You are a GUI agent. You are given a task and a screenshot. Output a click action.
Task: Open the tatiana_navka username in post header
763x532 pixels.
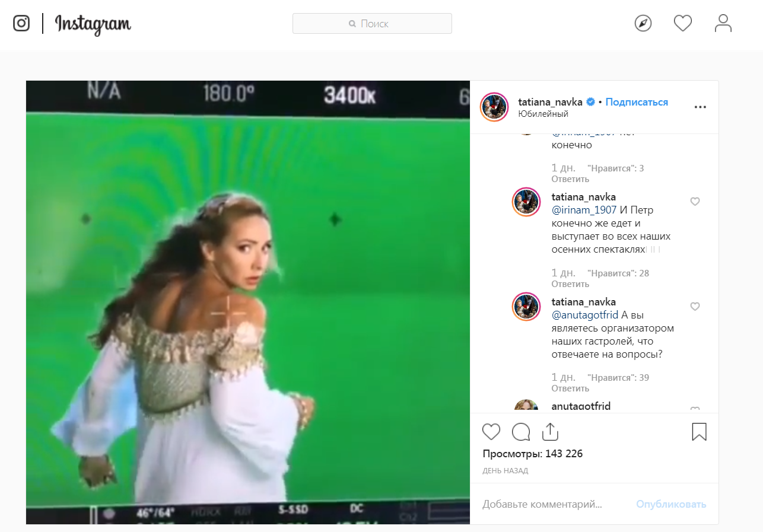(x=550, y=102)
